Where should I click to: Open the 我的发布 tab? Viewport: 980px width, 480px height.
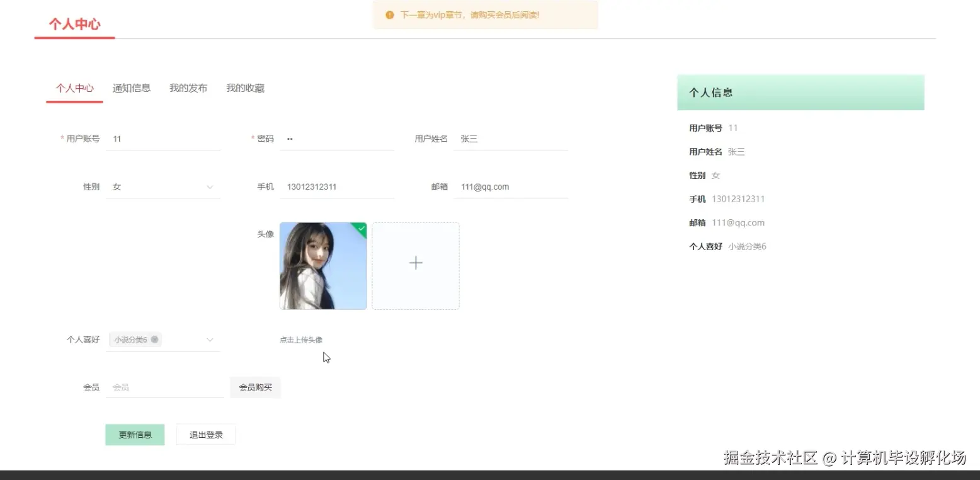coord(188,88)
